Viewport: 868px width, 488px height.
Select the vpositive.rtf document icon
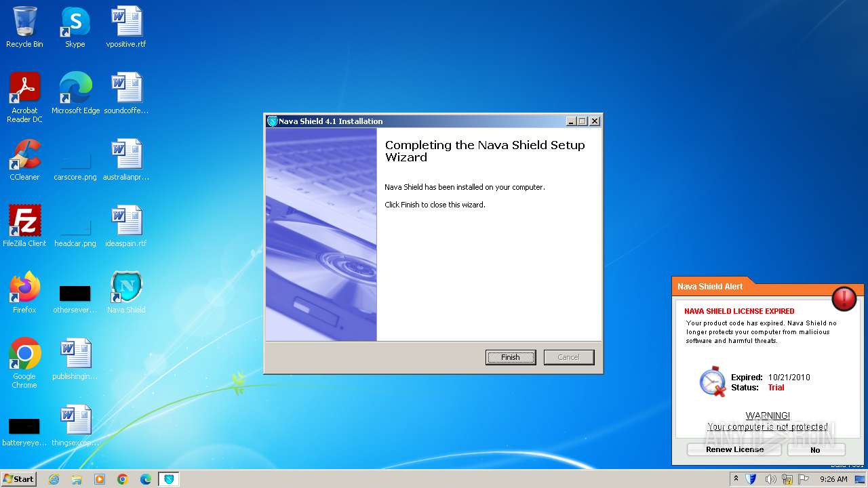(126, 27)
